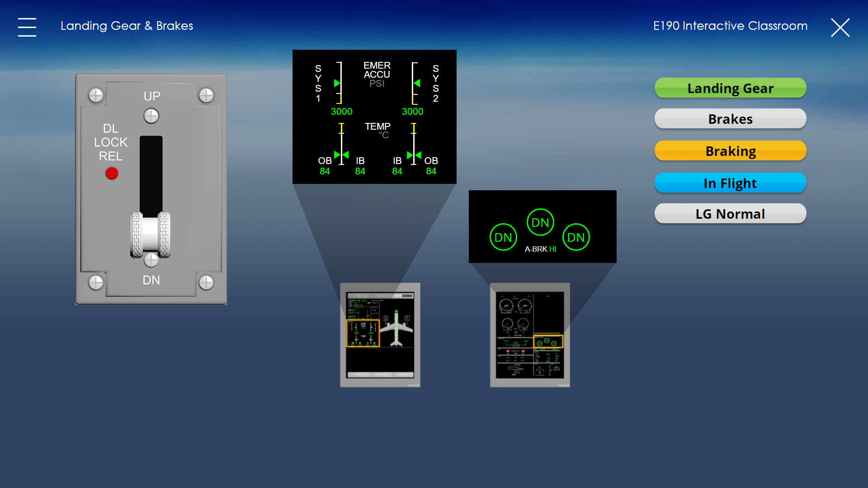Click the SYS 2 accumulator pressure pointer

click(417, 83)
